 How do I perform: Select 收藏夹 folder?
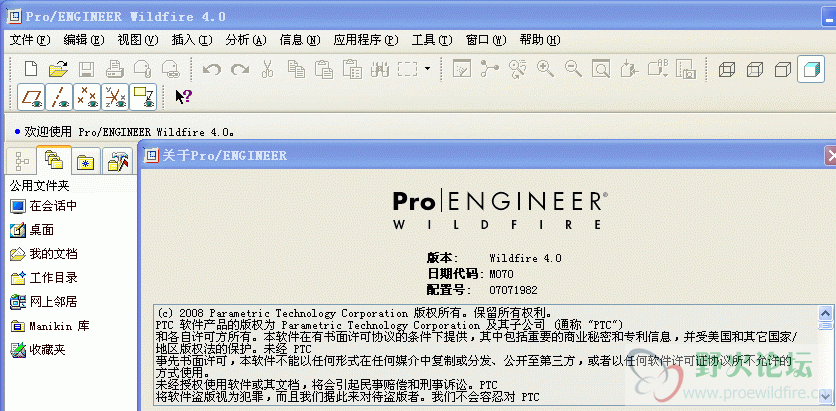coord(38,350)
